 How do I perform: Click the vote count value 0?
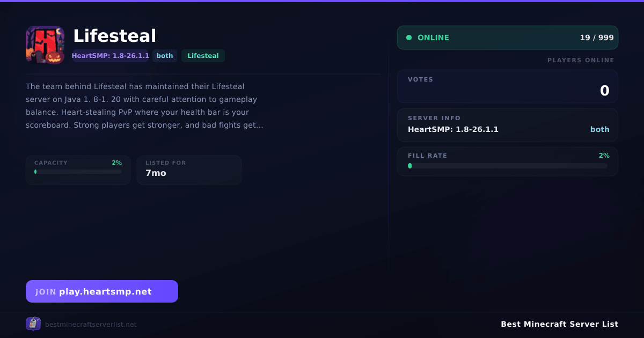point(605,91)
